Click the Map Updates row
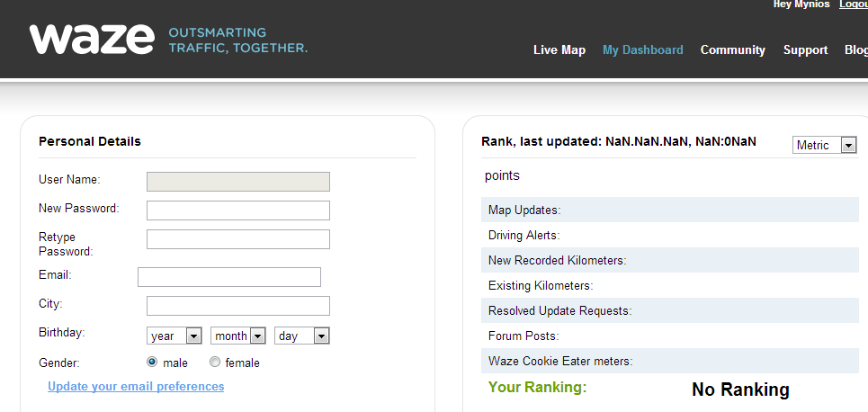The height and width of the screenshot is (412, 868). pos(670,210)
